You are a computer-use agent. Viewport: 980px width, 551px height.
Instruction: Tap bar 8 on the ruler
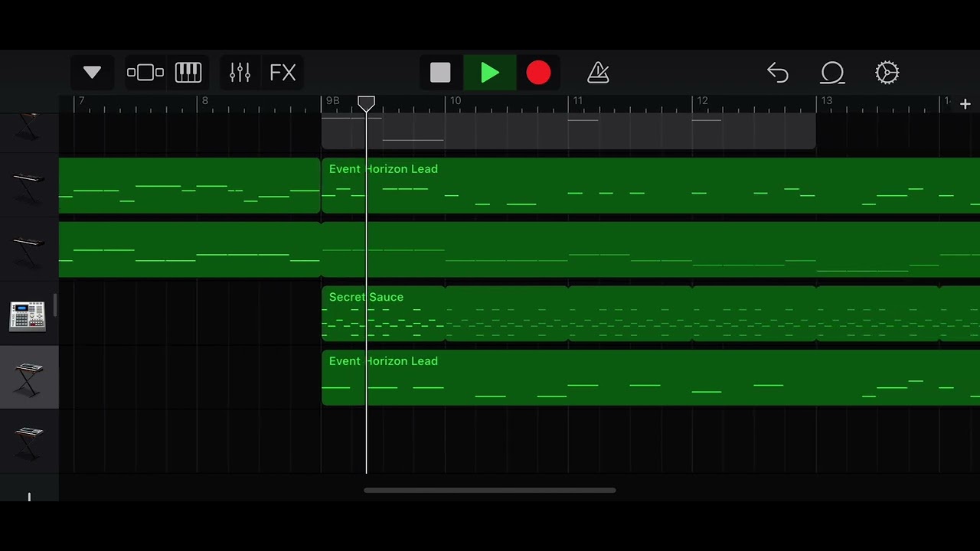pyautogui.click(x=205, y=100)
